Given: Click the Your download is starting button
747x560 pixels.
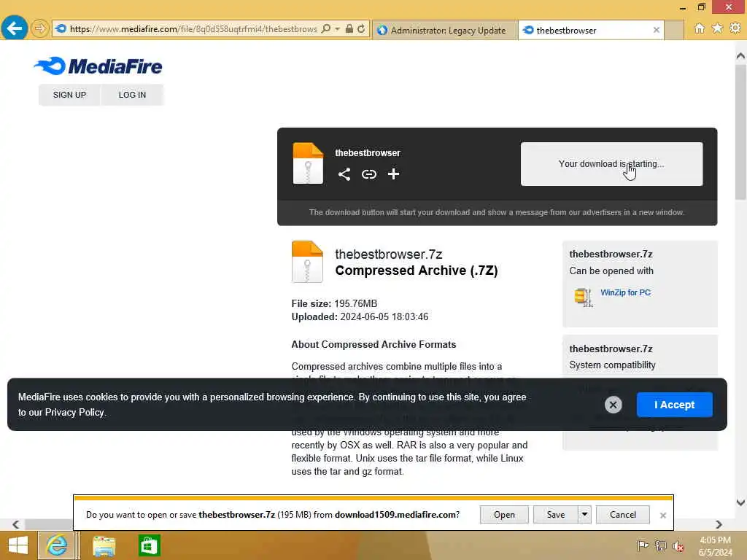Looking at the screenshot, I should pyautogui.click(x=611, y=164).
